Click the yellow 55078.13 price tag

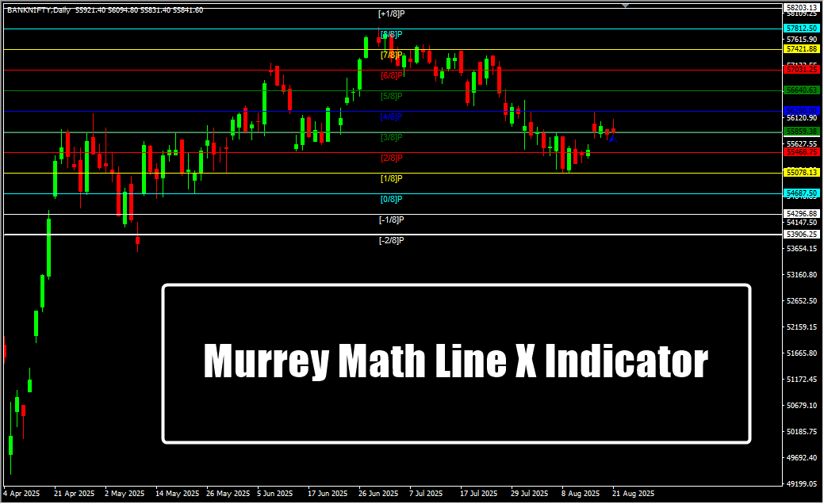(x=801, y=173)
